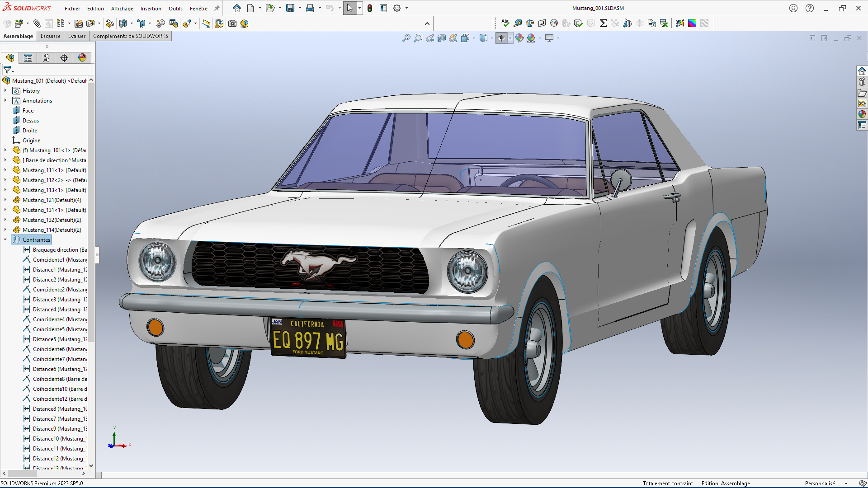Click the Rebuild traffic light icon
The image size is (868, 488).
370,8
